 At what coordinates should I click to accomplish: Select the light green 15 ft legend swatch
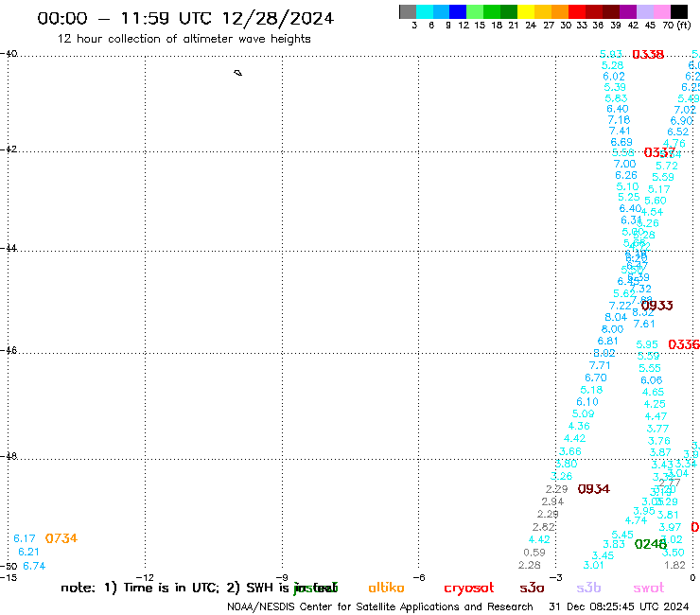[x=475, y=11]
